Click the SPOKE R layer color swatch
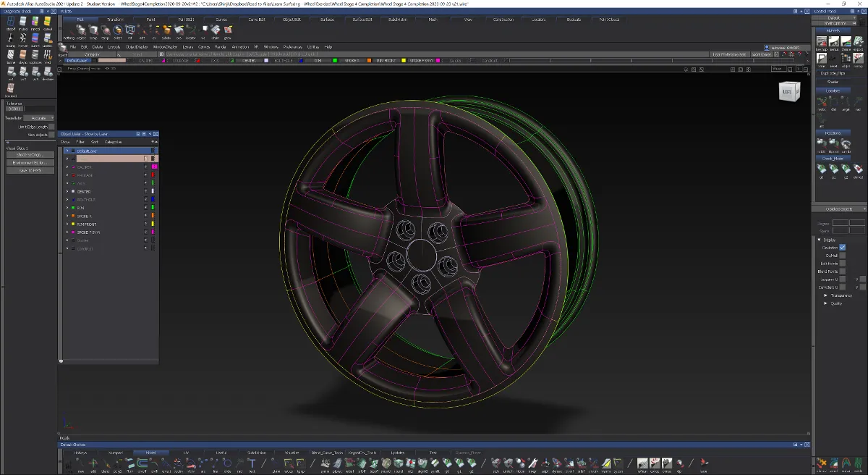This screenshot has height=475, width=868. [x=153, y=216]
